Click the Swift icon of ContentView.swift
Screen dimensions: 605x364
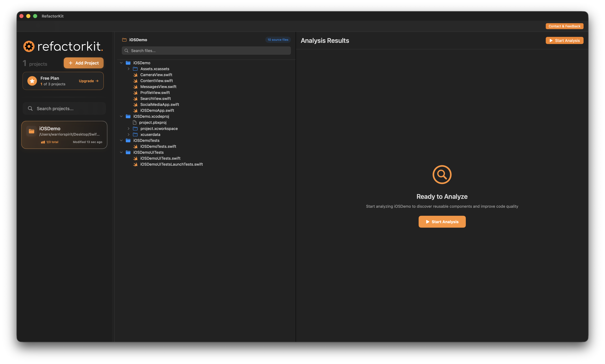[135, 81]
